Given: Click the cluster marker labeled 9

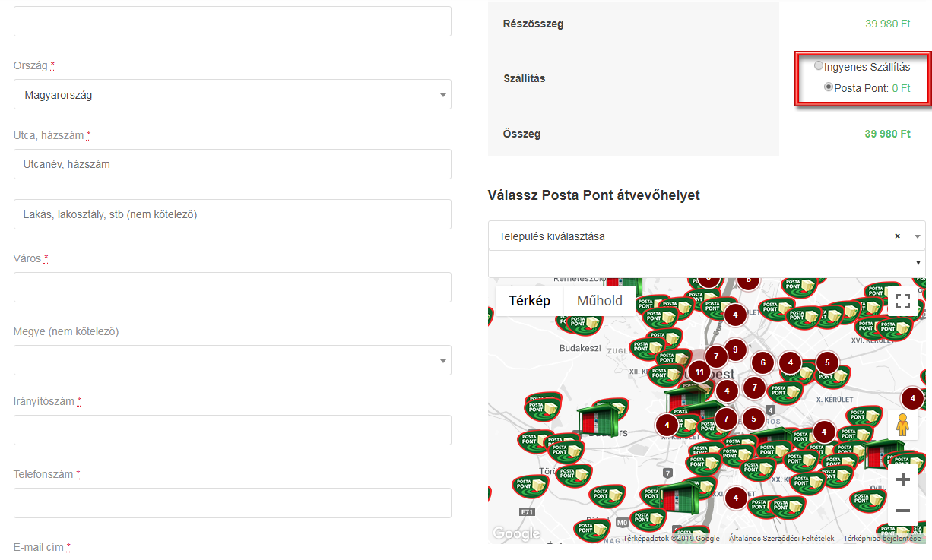Looking at the screenshot, I should point(734,350).
